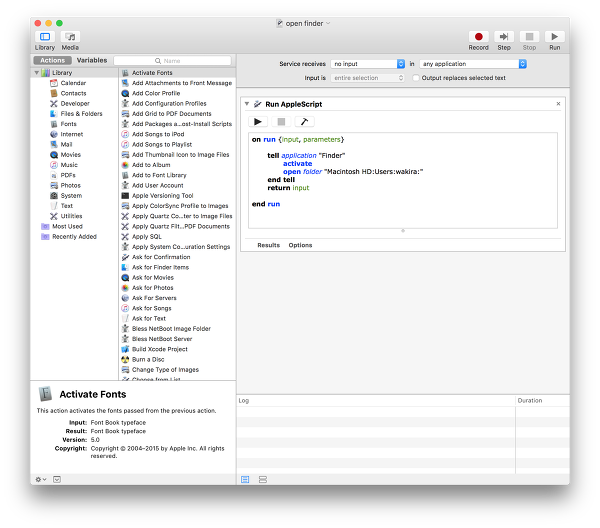Open the Media browser icon
The height and width of the screenshot is (528, 600).
click(x=70, y=37)
